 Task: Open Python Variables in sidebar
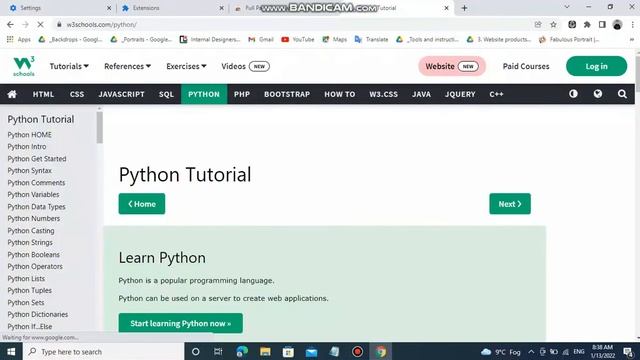(x=33, y=195)
